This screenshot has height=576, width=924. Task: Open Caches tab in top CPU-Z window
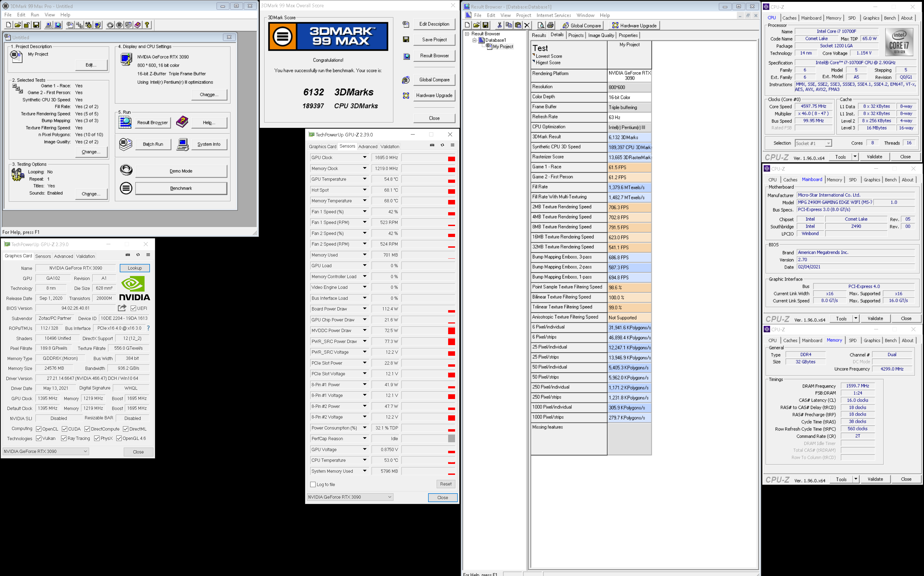tap(789, 18)
